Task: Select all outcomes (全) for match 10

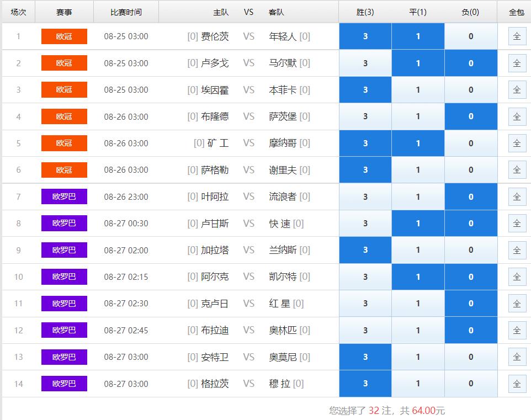Action: pyautogui.click(x=517, y=277)
